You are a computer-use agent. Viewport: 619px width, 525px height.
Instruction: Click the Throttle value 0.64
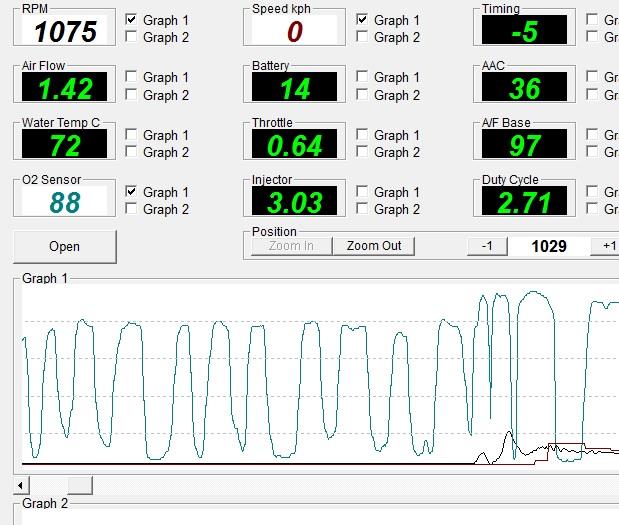pos(294,144)
